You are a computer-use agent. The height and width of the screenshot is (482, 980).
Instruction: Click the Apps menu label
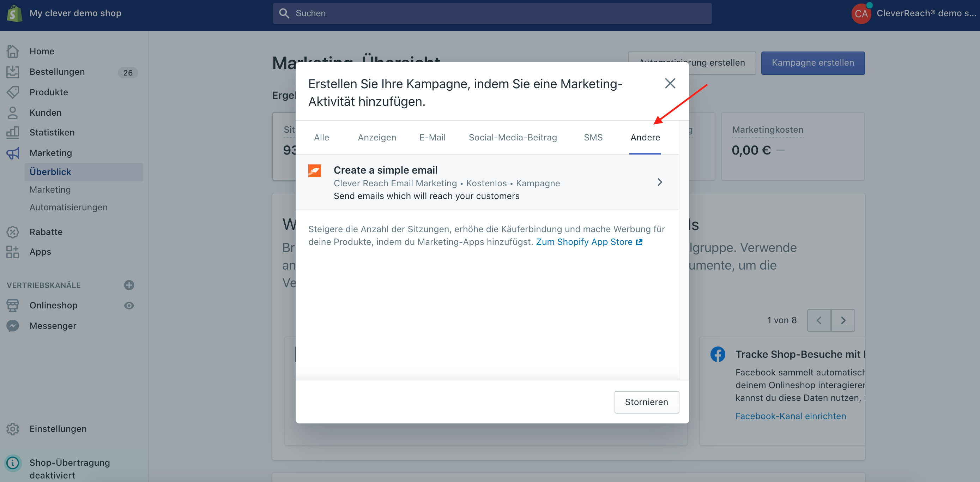tap(40, 252)
